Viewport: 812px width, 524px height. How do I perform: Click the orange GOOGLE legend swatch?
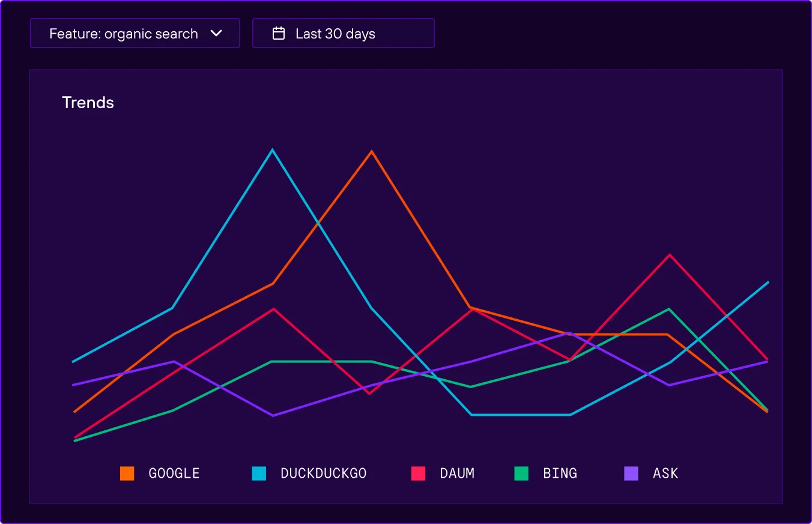click(x=127, y=473)
